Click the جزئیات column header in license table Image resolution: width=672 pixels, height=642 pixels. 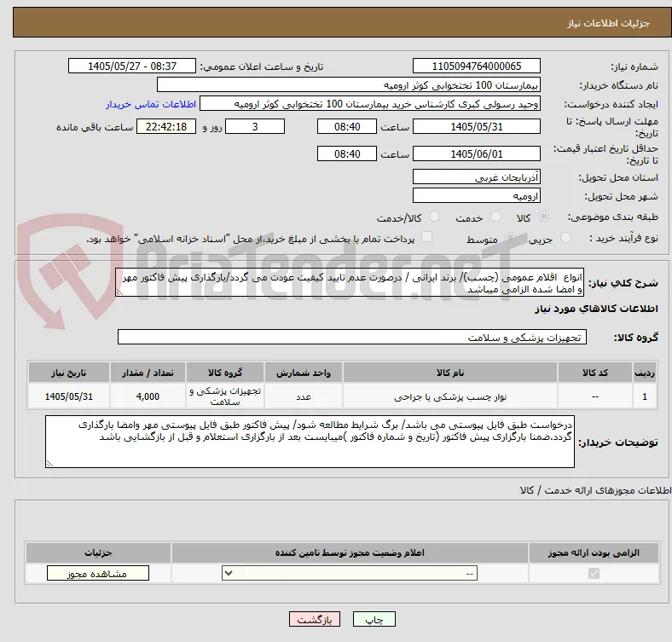pos(98,552)
